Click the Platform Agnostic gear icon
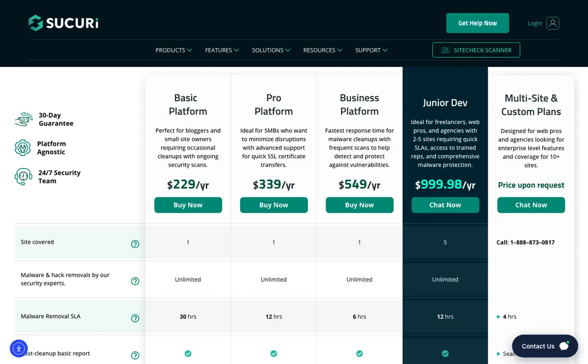This screenshot has width=588, height=364. (23, 148)
